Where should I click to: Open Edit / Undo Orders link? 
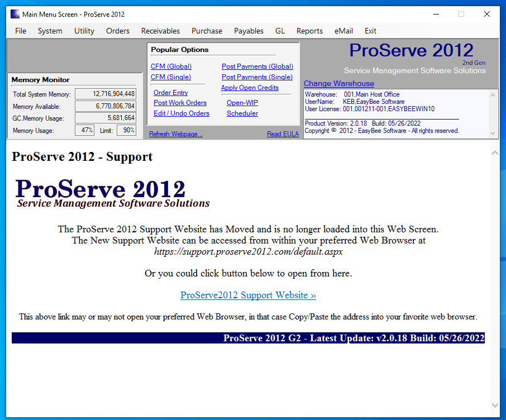click(182, 113)
